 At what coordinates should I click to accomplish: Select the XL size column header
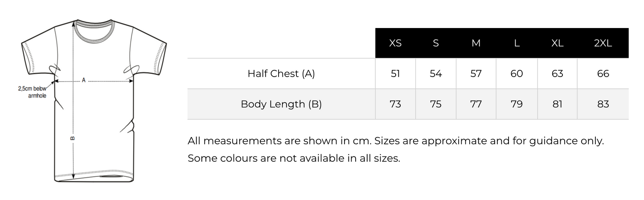557,43
